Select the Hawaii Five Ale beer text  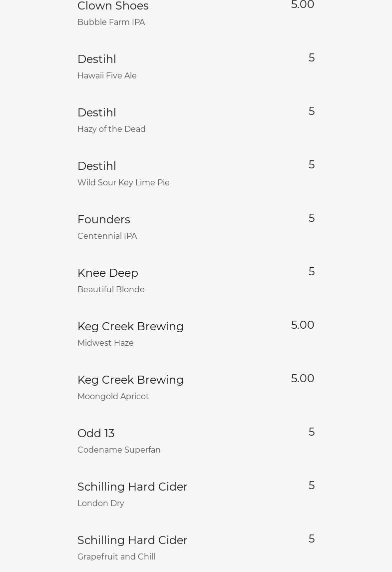coord(107,76)
